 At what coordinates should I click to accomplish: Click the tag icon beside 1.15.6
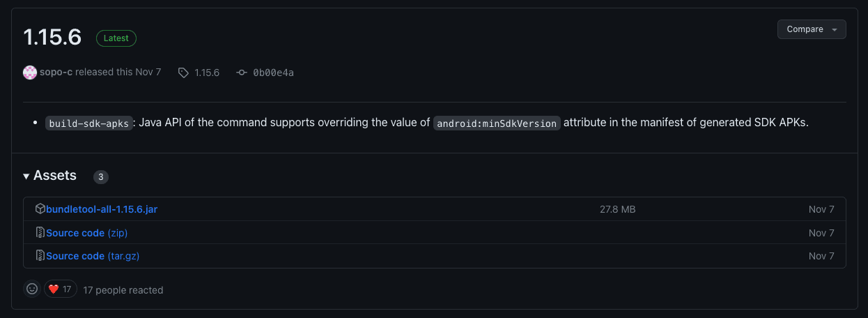click(x=183, y=73)
